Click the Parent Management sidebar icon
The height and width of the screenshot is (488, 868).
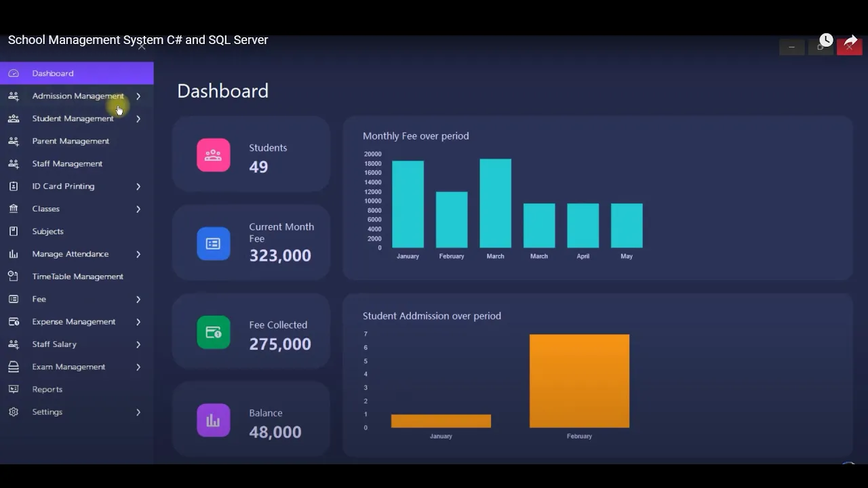(x=14, y=141)
